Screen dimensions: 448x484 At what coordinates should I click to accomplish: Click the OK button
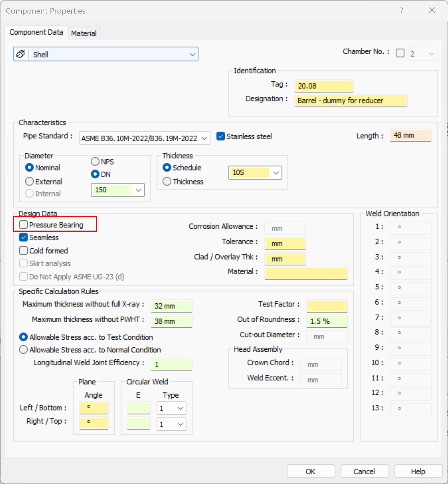pyautogui.click(x=311, y=472)
